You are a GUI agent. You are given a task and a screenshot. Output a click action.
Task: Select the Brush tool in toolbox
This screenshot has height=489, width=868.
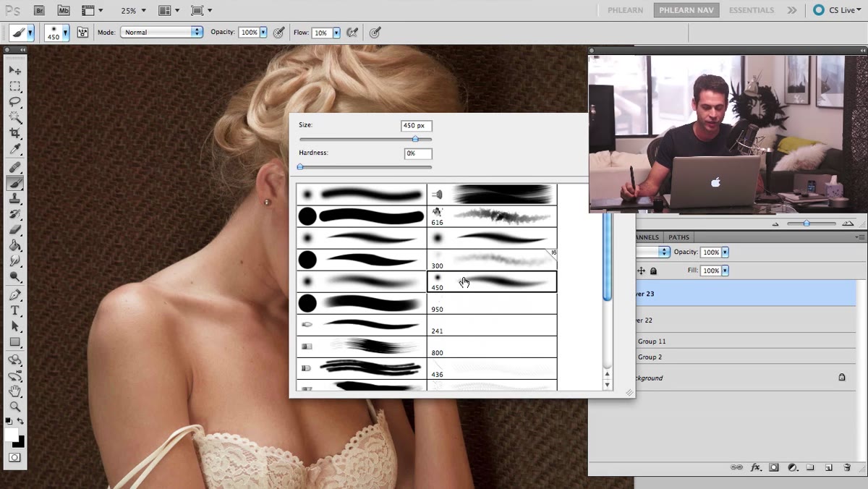coord(14,184)
